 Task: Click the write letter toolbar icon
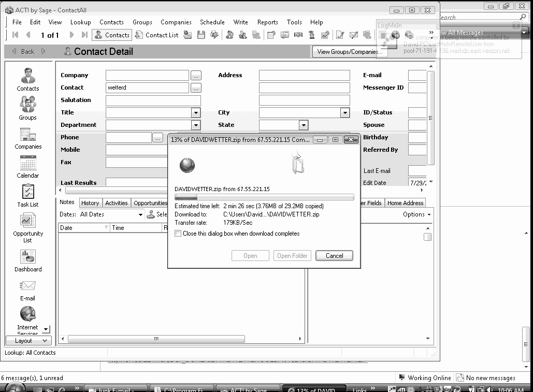tap(340, 35)
